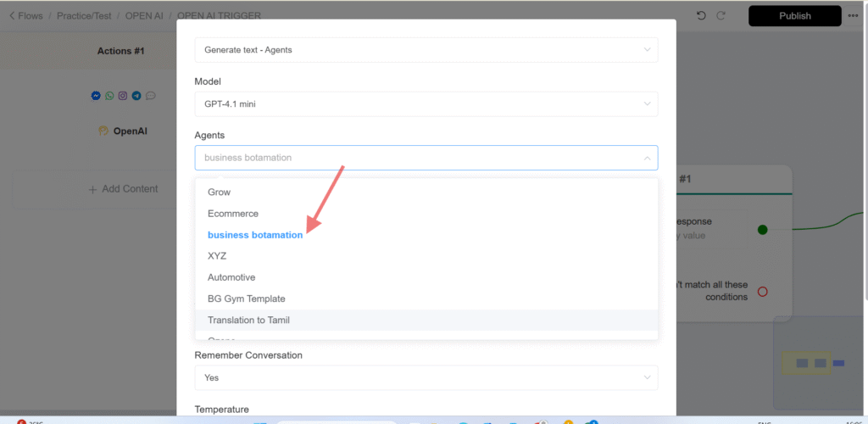The image size is (868, 424).
Task: Click the OpenAI action label
Action: 130,131
